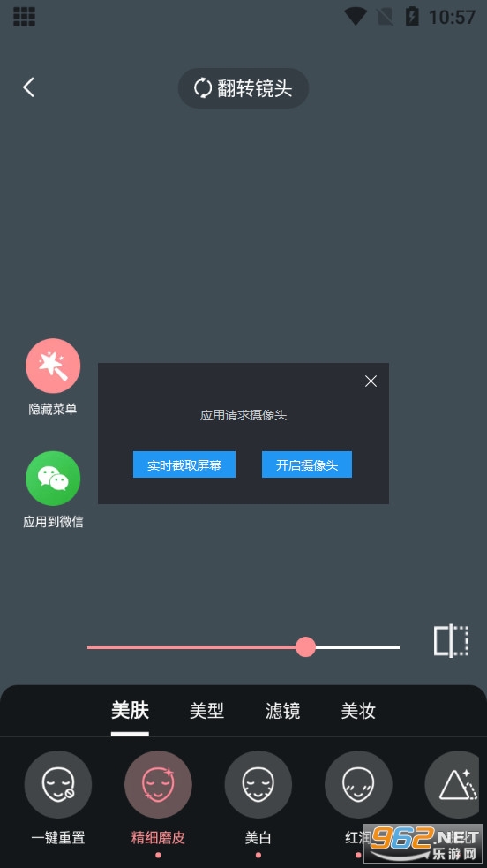Viewport: 487px width, 868px height.
Task: Select the triangle sharpen icon
Action: 453,784
